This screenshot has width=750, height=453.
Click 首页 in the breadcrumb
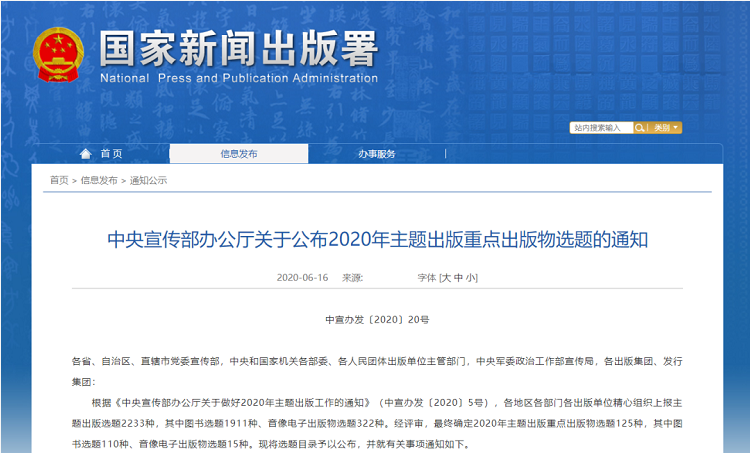(x=59, y=180)
